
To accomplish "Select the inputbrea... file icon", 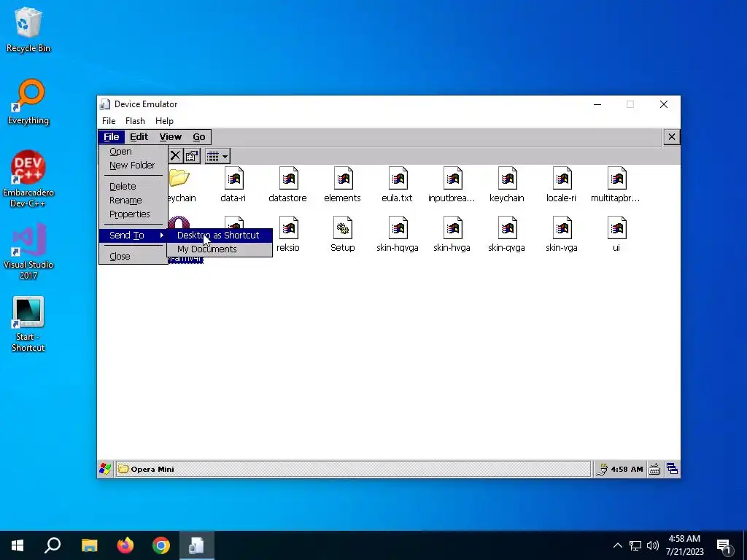I will click(x=452, y=179).
